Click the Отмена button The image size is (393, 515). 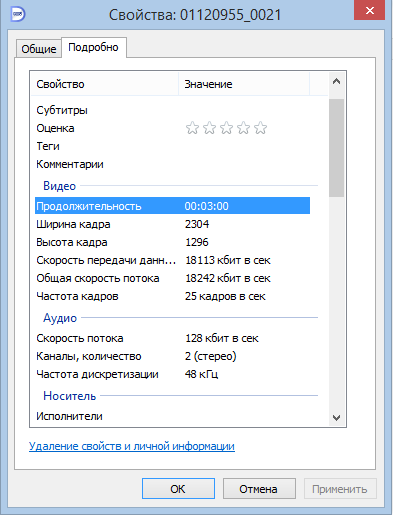[x=259, y=489]
